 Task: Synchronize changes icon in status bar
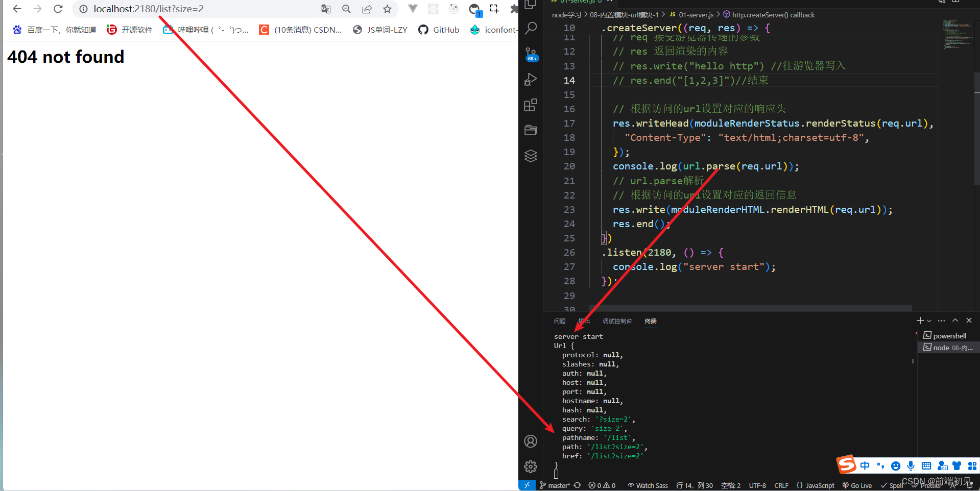pyautogui.click(x=577, y=485)
